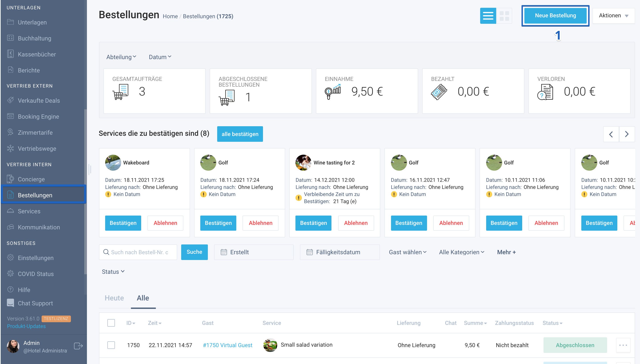
Task: Click the Zimmertarife icon
Action: click(x=10, y=132)
